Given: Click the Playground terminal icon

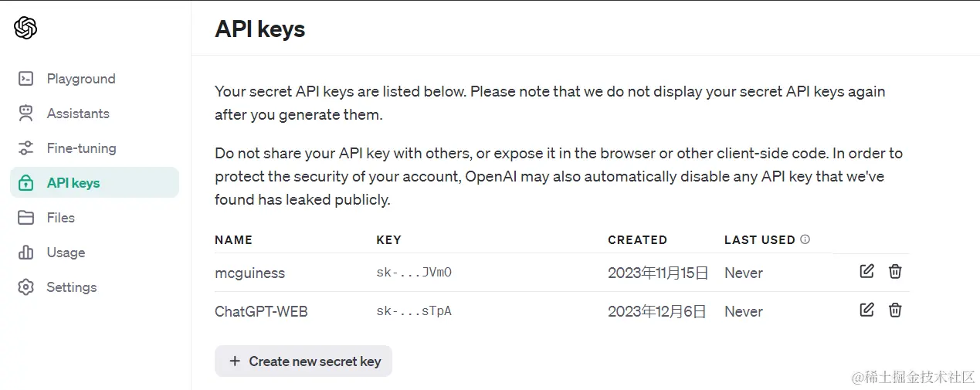Looking at the screenshot, I should tap(25, 79).
